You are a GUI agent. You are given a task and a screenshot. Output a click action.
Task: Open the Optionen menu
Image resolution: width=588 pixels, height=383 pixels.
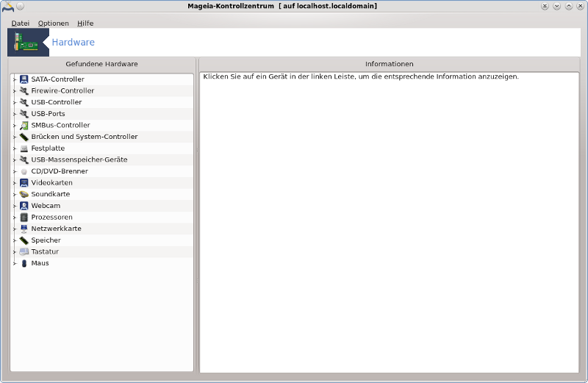coord(53,24)
